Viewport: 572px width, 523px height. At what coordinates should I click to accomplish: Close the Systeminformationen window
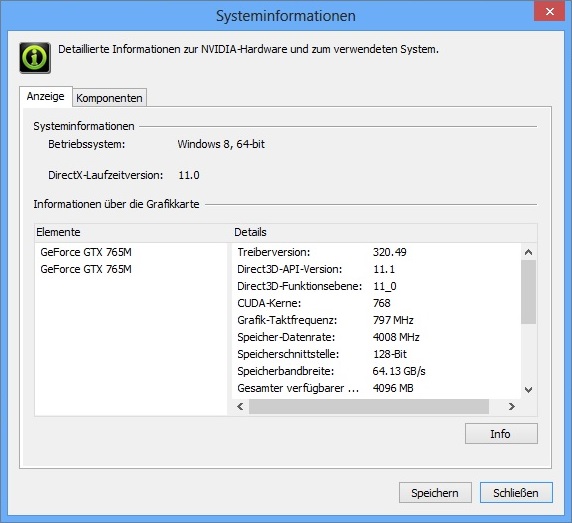coord(549,12)
